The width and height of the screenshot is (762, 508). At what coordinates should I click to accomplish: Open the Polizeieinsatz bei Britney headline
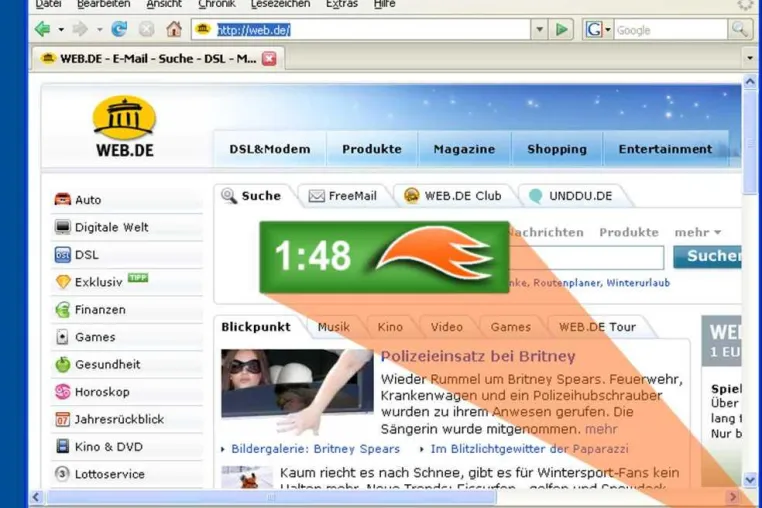point(478,356)
